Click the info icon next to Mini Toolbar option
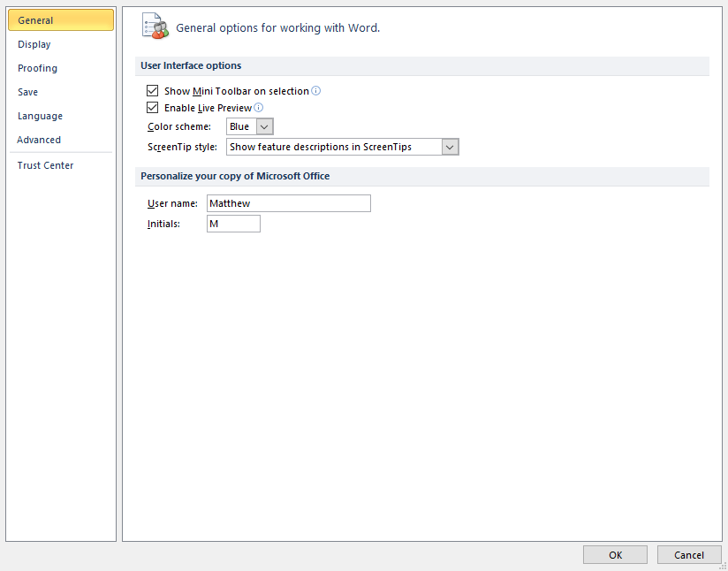Image resolution: width=728 pixels, height=571 pixels. tap(316, 90)
